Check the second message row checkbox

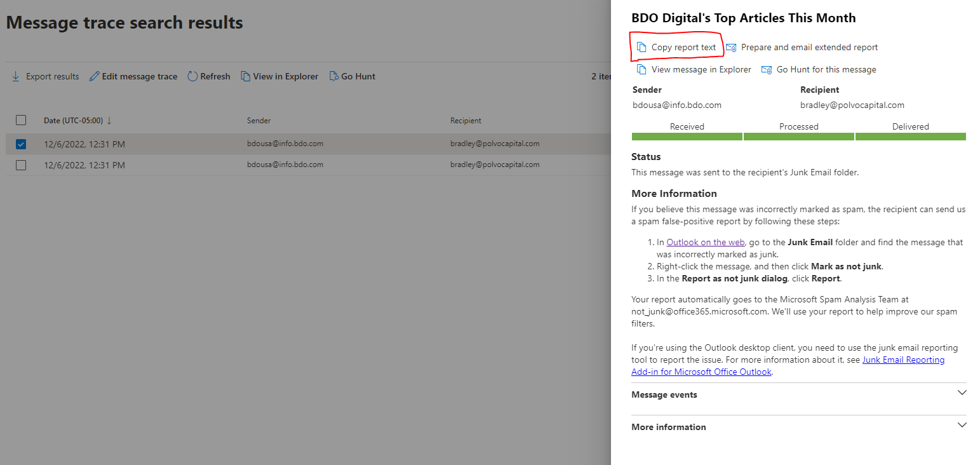(x=21, y=165)
